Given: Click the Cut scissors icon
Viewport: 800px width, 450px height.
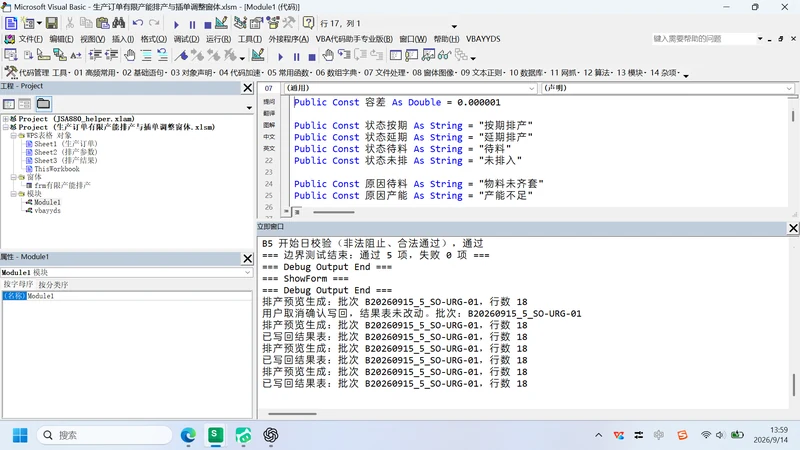Looking at the screenshot, I should pyautogui.click(x=70, y=23).
